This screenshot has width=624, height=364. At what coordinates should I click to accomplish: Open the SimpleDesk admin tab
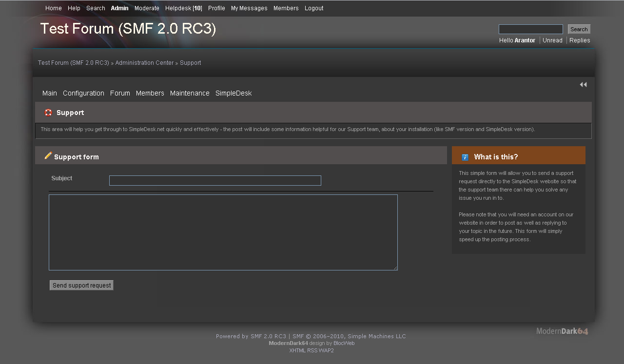click(x=234, y=93)
